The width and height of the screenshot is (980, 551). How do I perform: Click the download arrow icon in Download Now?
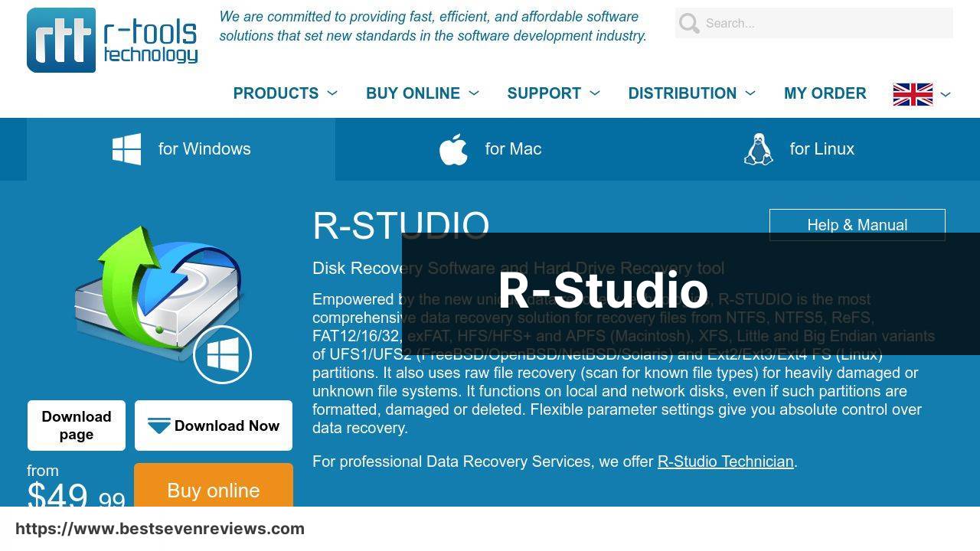tap(158, 425)
